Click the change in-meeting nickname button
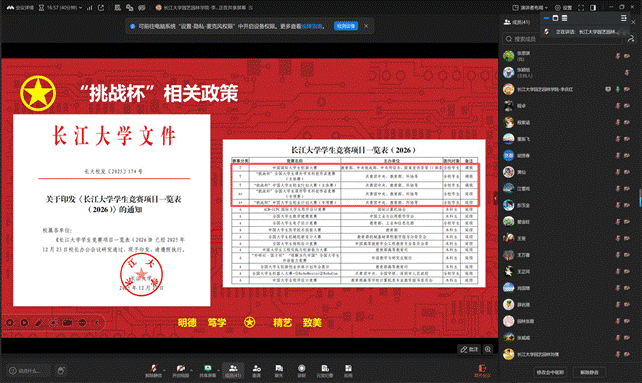Image resolution: width=642 pixels, height=383 pixels. (x=550, y=372)
